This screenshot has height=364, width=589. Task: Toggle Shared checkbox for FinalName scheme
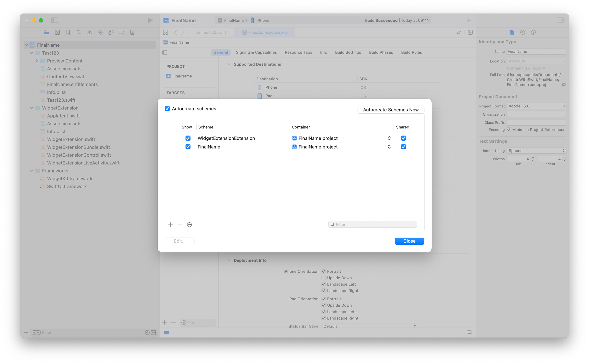tap(403, 147)
